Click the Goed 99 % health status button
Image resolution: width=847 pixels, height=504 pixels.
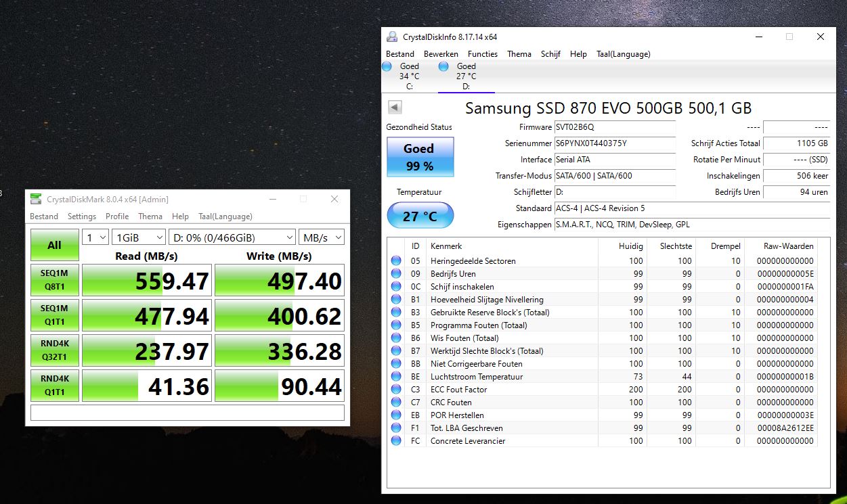tap(420, 157)
